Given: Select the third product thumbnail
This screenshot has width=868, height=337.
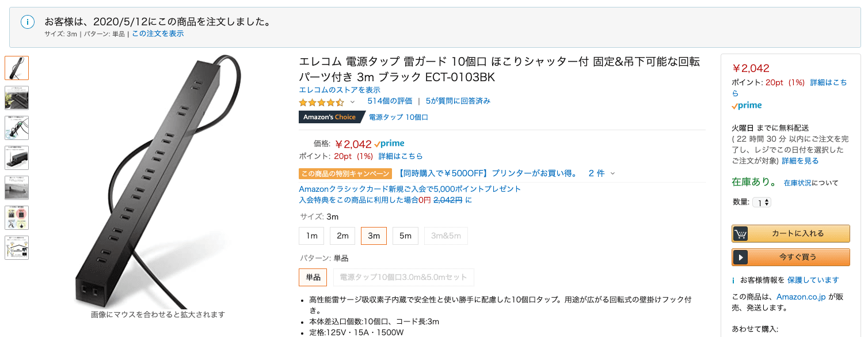Looking at the screenshot, I should pyautogui.click(x=17, y=128).
